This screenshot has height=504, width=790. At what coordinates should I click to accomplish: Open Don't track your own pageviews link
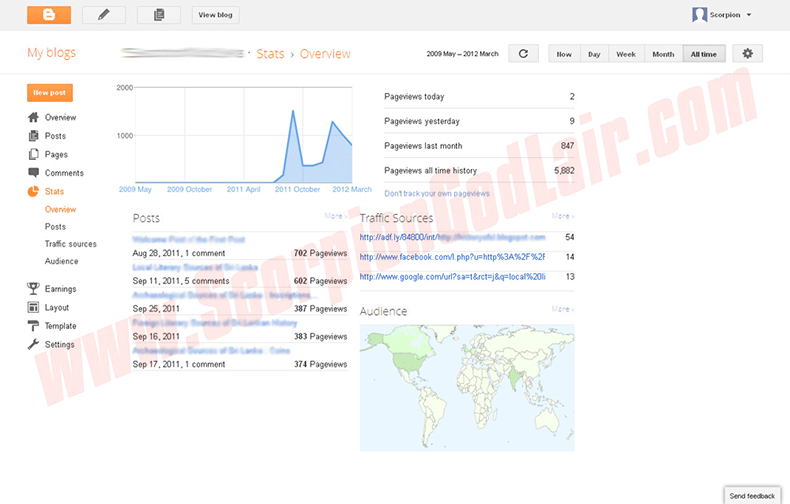pos(437,194)
